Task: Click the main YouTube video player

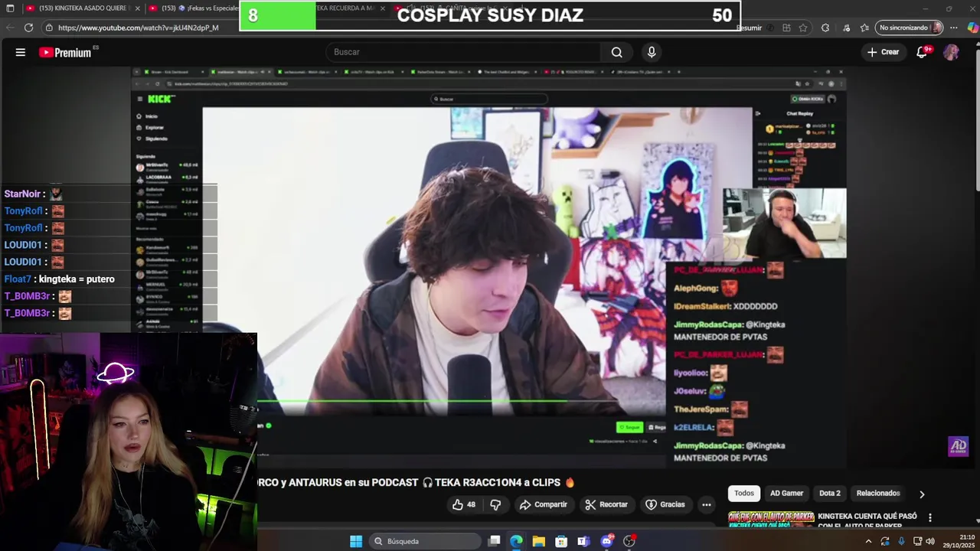Action: pyautogui.click(x=488, y=267)
